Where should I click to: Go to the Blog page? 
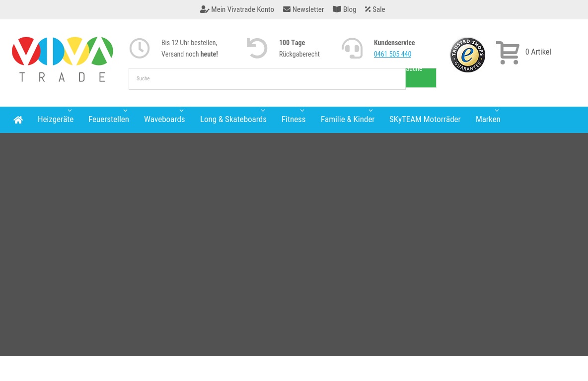click(x=344, y=9)
